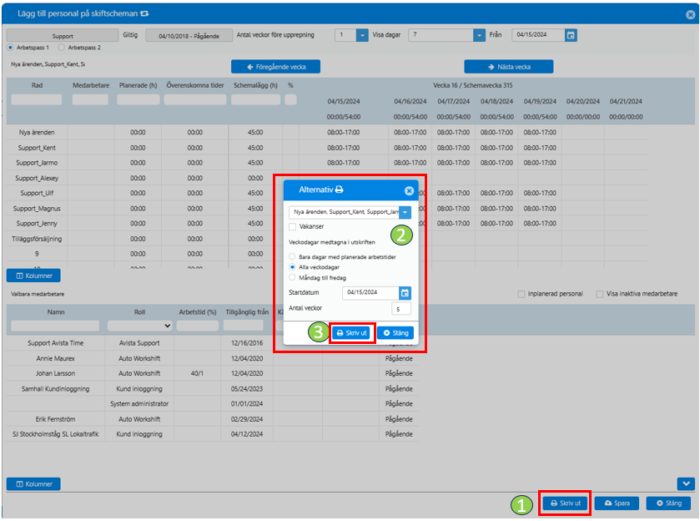Go to Föregående vecka
The height and width of the screenshot is (521, 700).
click(x=275, y=67)
